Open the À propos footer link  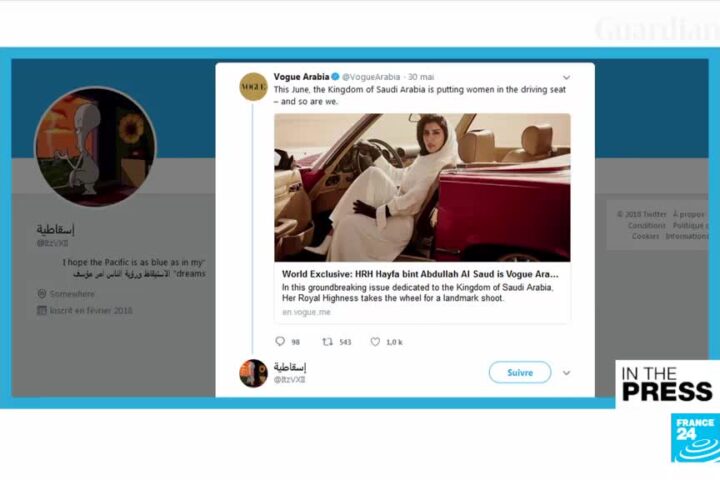[x=688, y=215]
